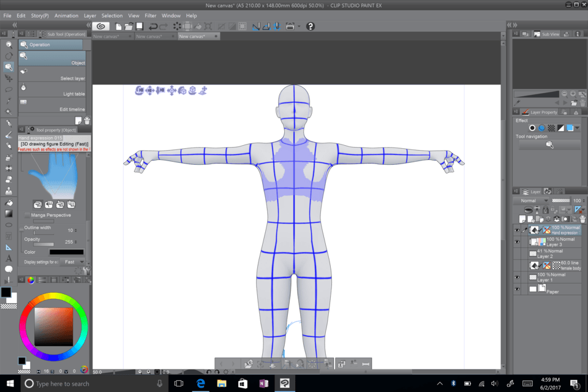Click the black Color swatch in Tool property
The width and height of the screenshot is (588, 392).
[x=66, y=252]
